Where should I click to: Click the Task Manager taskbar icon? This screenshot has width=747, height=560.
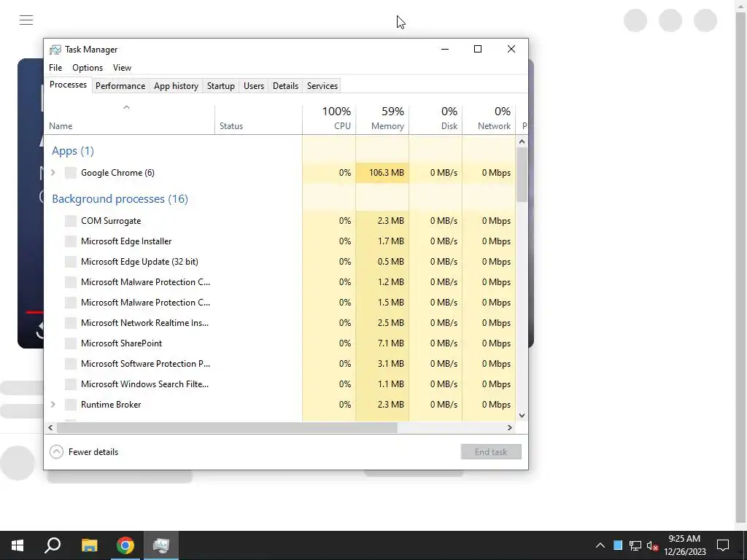[161, 545]
